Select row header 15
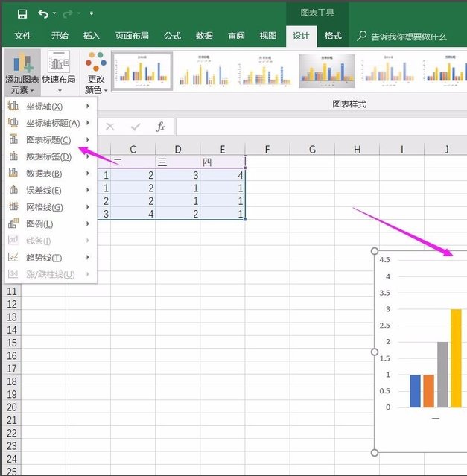 pyautogui.click(x=12, y=343)
